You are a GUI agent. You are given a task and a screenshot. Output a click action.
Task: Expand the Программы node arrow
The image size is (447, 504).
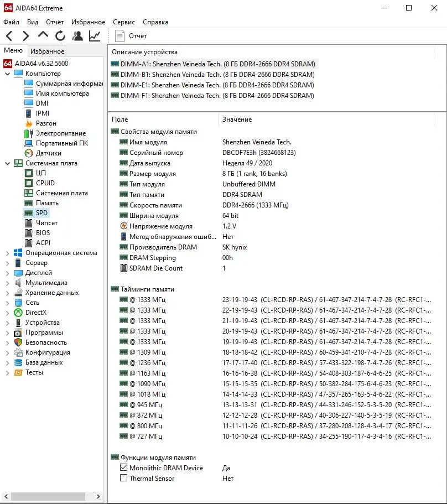(x=8, y=332)
